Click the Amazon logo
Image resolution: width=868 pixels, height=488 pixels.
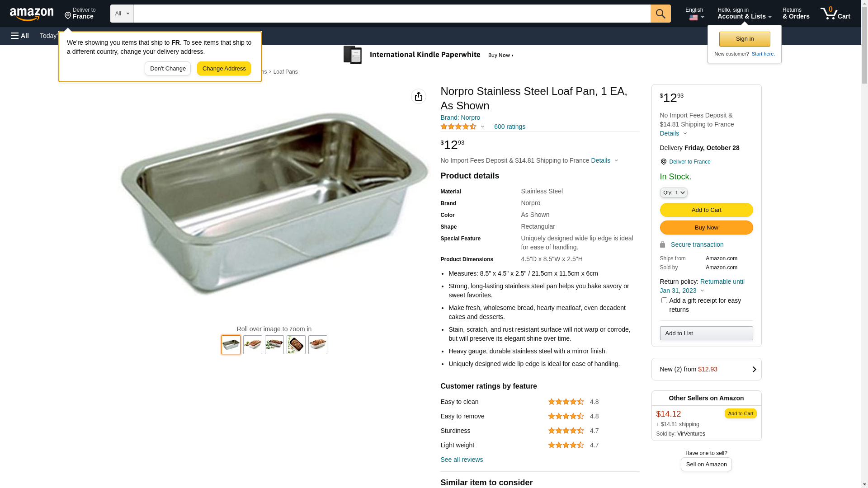32,14
